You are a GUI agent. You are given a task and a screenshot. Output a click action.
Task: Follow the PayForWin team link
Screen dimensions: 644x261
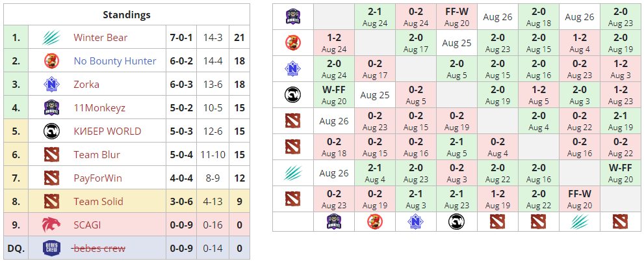97,178
